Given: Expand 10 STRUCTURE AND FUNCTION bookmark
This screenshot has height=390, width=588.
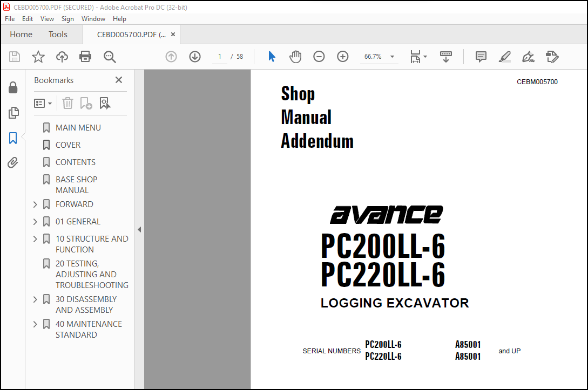Looking at the screenshot, I should pos(35,238).
